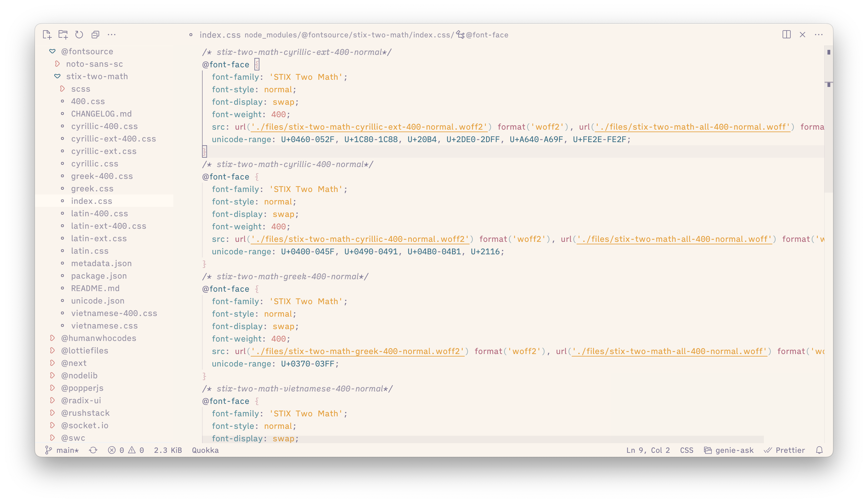Open the editor's more actions menu

[x=819, y=34]
